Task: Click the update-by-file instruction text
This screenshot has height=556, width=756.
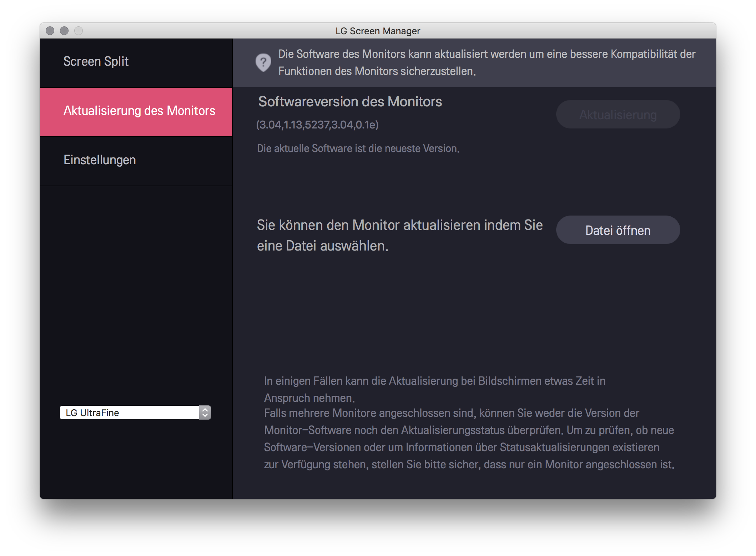Action: tap(400, 235)
